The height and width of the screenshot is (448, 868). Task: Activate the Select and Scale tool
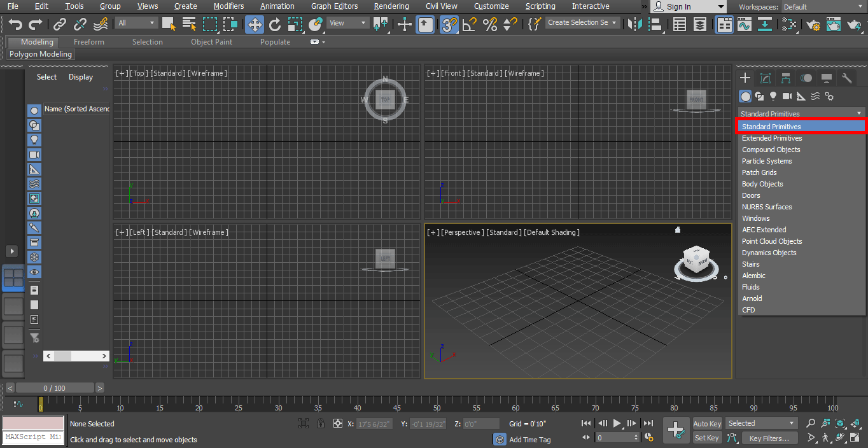(295, 24)
